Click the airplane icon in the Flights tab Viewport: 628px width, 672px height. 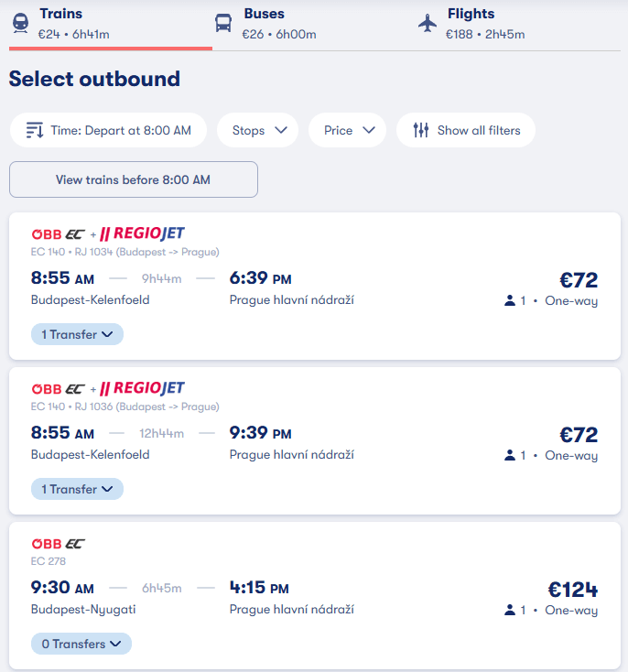pos(427,23)
